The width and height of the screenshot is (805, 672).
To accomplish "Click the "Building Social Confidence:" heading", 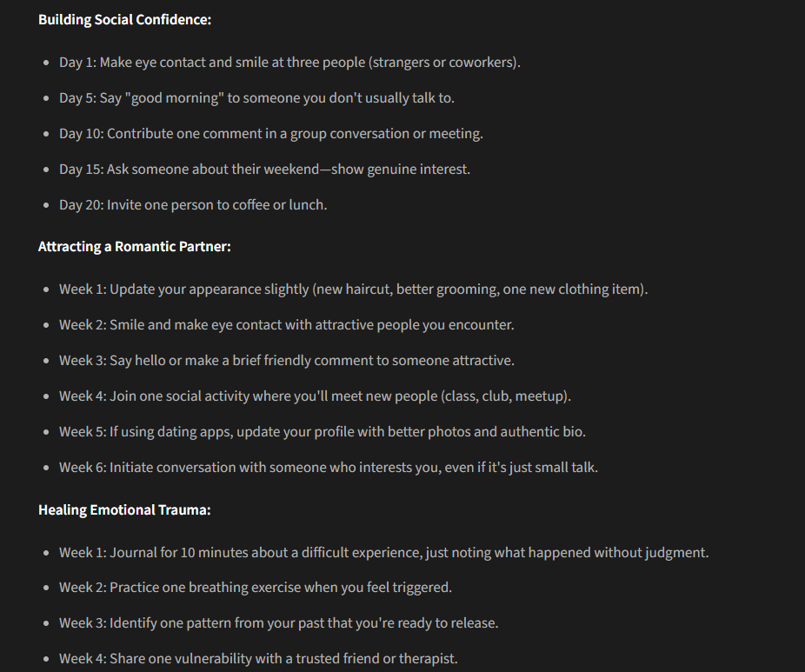I will point(124,18).
